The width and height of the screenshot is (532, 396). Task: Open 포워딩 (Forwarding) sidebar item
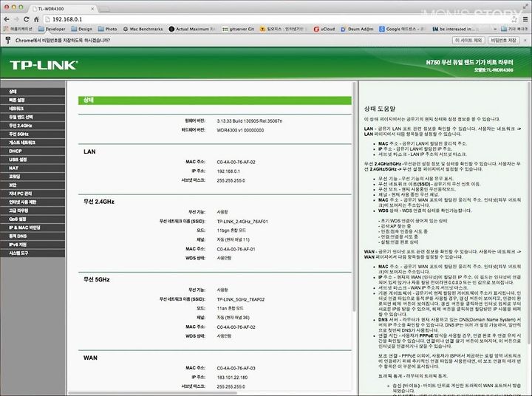(x=33, y=177)
